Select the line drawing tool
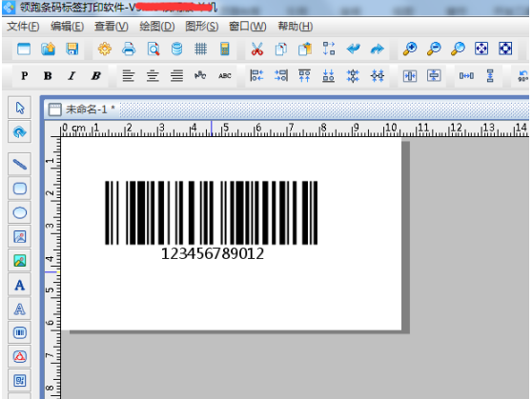 tap(20, 165)
